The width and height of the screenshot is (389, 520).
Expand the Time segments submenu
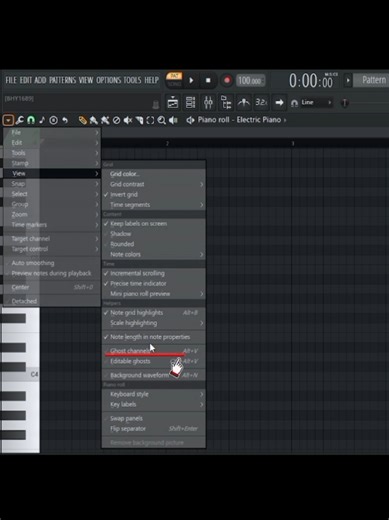(x=154, y=205)
